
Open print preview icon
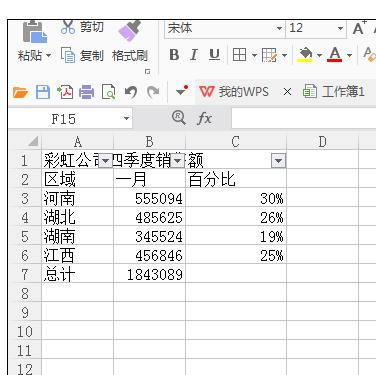tap(108, 92)
